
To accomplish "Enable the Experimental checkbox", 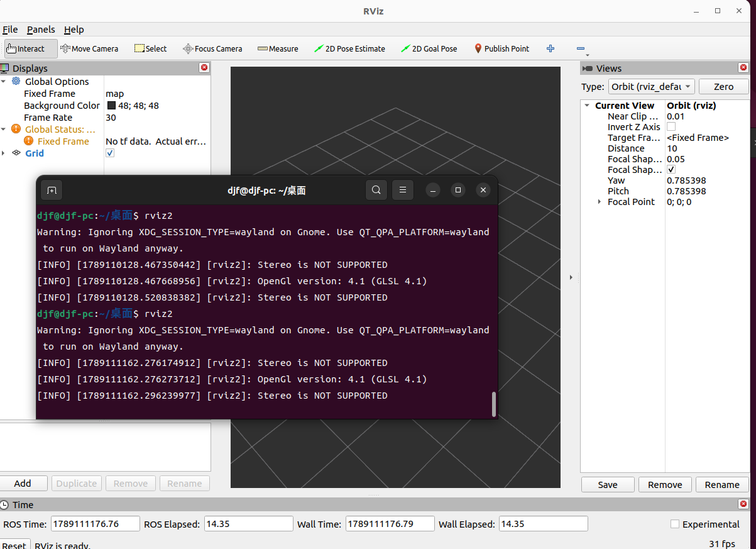I will point(675,524).
